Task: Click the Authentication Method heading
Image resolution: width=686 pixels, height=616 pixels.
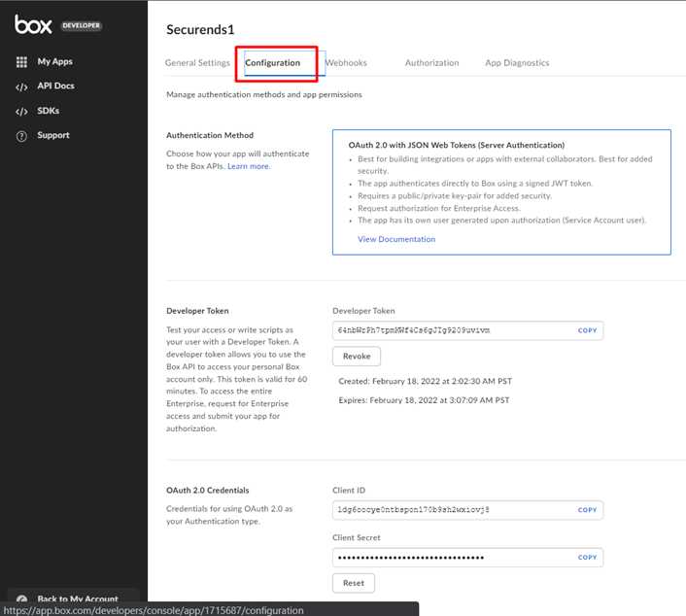Action: point(210,135)
